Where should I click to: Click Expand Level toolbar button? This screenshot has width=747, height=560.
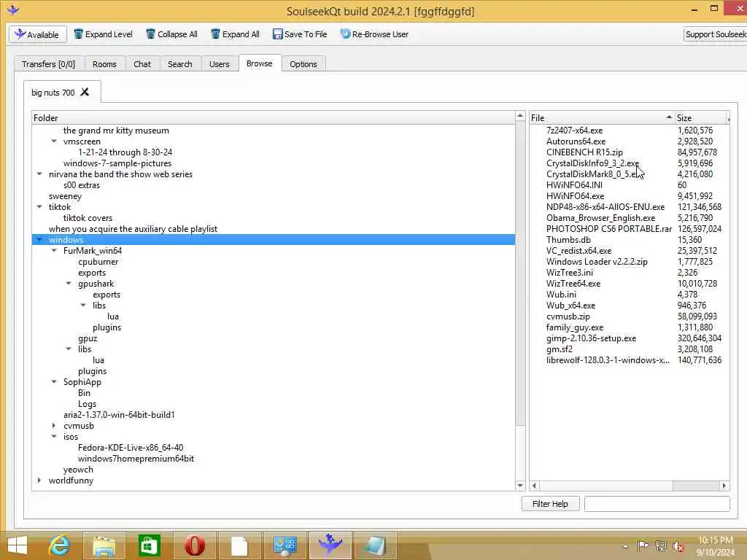(103, 34)
